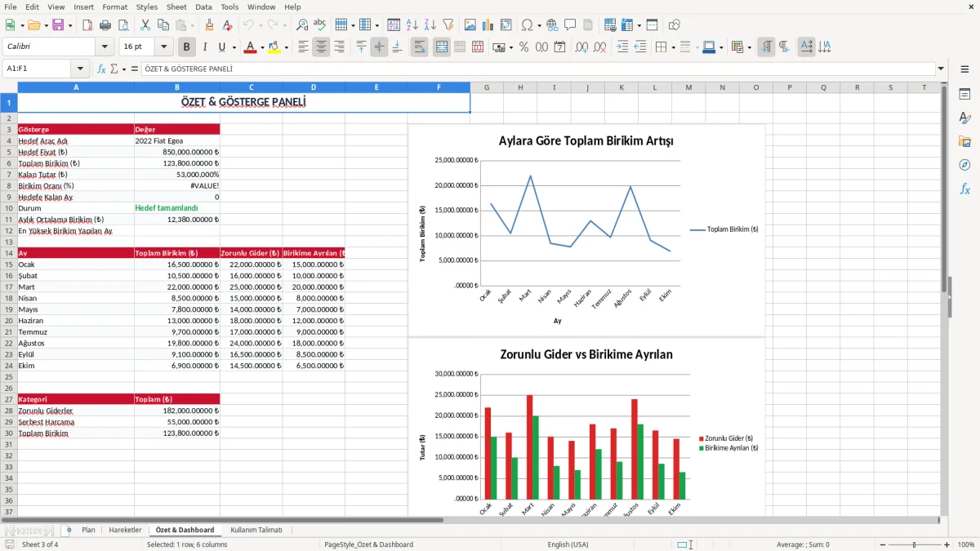Open the sidebar Properties panel icon
The width and height of the screenshot is (980, 551).
click(x=964, y=94)
